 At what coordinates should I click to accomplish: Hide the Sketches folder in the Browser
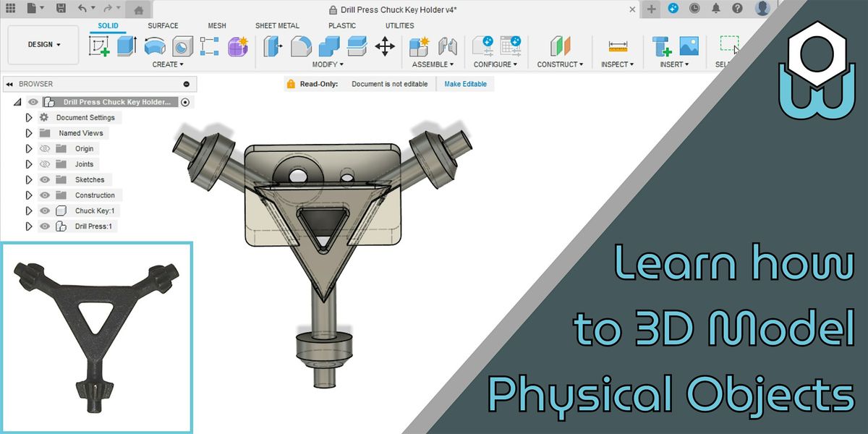[45, 179]
